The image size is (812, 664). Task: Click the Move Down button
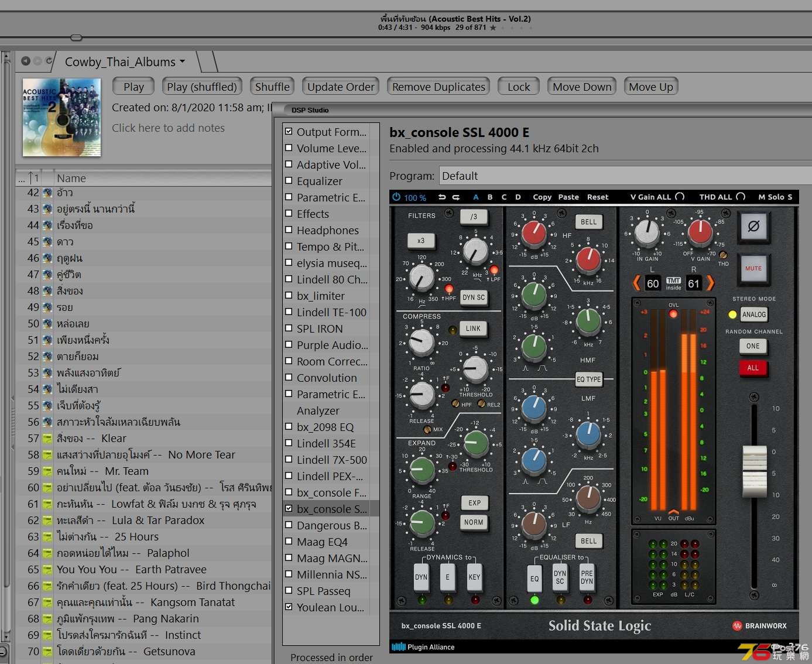[582, 87]
